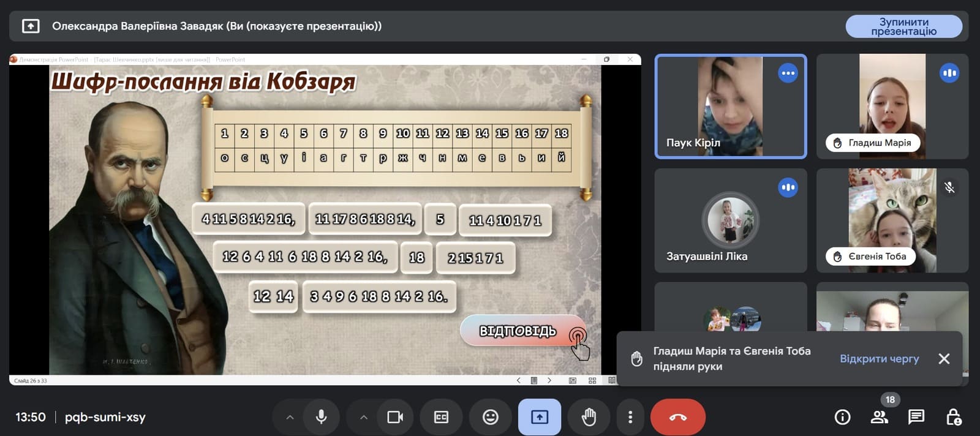Screen dimensions: 980x436
Task: Select the Паук Кіріл video tile
Action: pos(731,107)
